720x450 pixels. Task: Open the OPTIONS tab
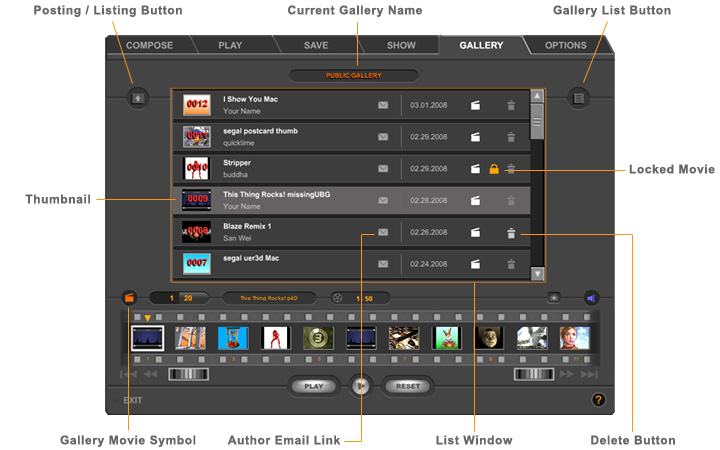(x=566, y=46)
